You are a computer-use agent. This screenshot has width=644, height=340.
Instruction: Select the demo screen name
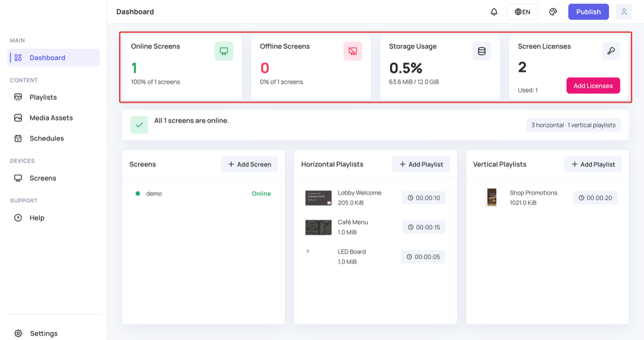[x=154, y=193]
